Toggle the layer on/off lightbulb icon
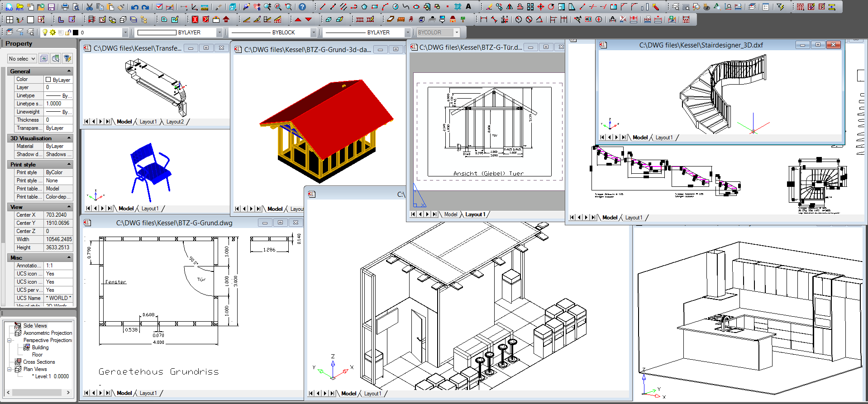 (x=45, y=33)
